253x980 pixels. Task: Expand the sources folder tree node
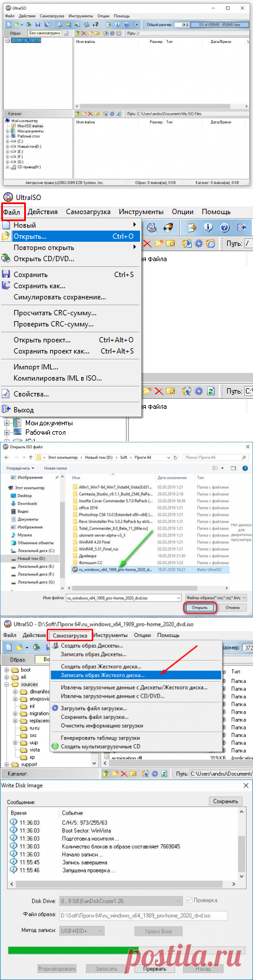[x=8, y=685]
